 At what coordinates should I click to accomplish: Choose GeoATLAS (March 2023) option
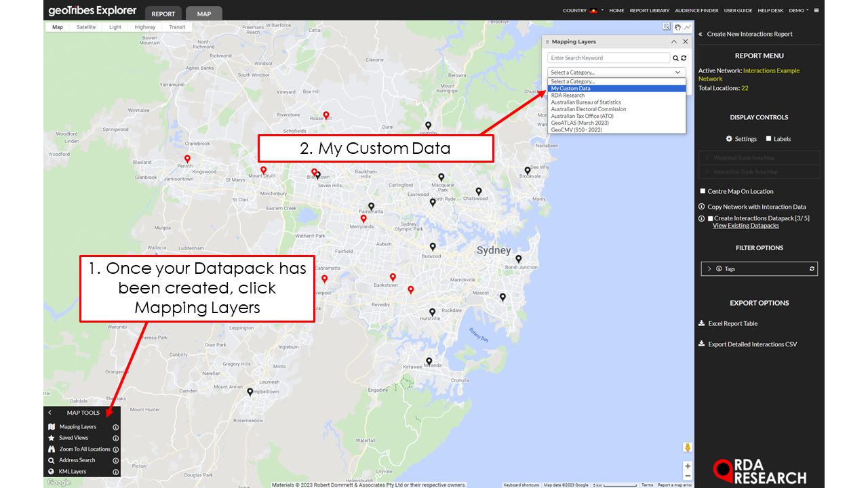click(616, 123)
